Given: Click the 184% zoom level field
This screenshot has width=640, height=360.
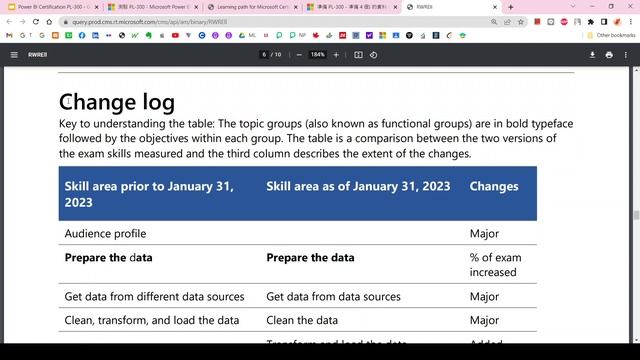Looking at the screenshot, I should pyautogui.click(x=318, y=54).
